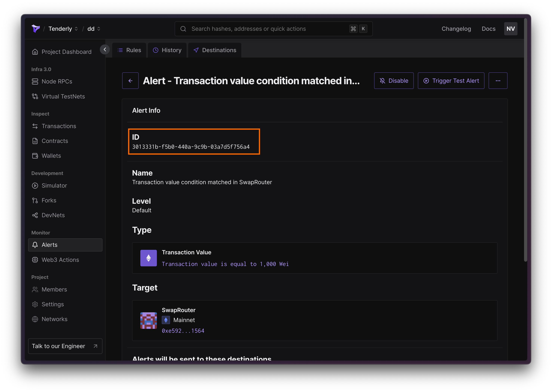The height and width of the screenshot is (392, 552).
Task: Open the Changelog link
Action: click(x=456, y=29)
